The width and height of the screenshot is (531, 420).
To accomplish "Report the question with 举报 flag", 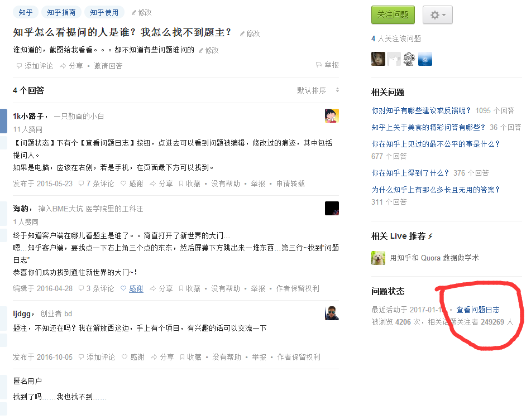I will pyautogui.click(x=327, y=65).
